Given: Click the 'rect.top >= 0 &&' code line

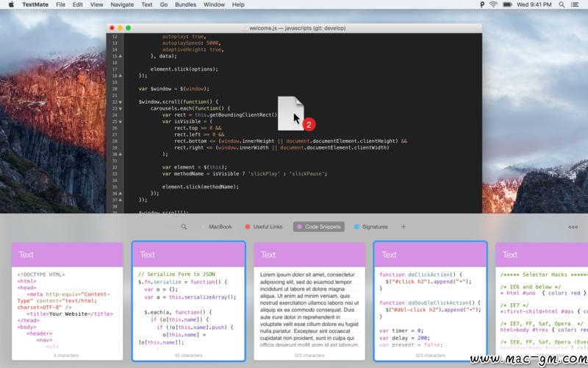Looking at the screenshot, I should [x=198, y=128].
